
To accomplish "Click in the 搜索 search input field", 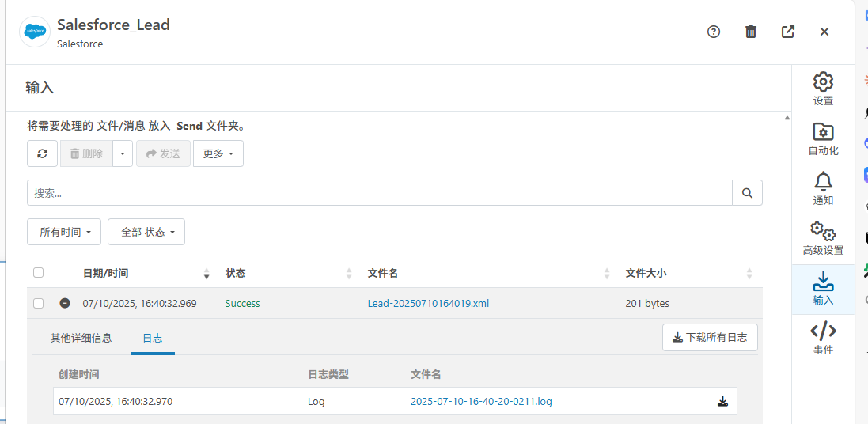I will 380,193.
